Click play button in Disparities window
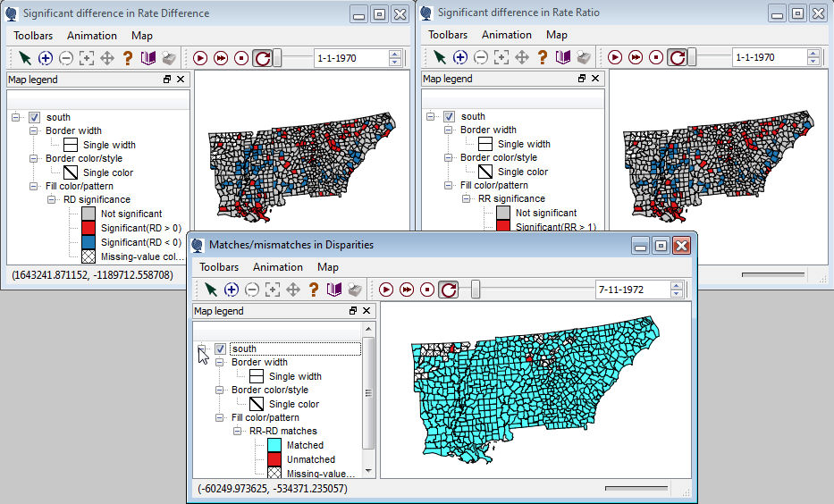This screenshot has width=834, height=504. point(386,290)
